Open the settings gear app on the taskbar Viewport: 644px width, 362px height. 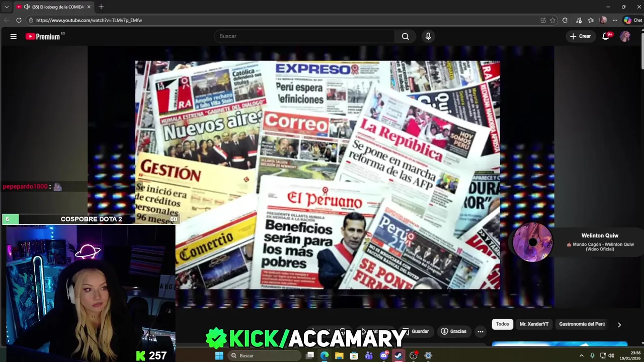tap(428, 355)
